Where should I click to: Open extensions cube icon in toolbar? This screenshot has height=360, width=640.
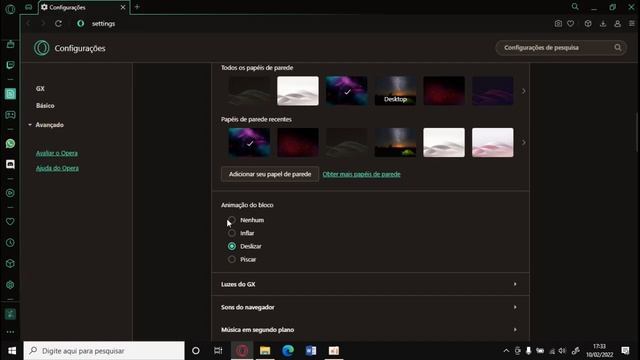[588, 24]
